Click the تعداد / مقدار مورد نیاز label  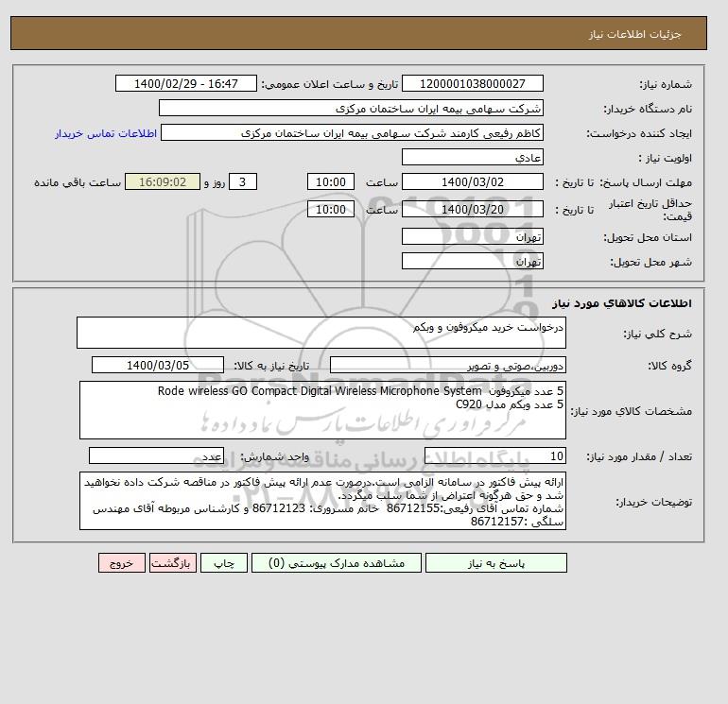point(639,456)
